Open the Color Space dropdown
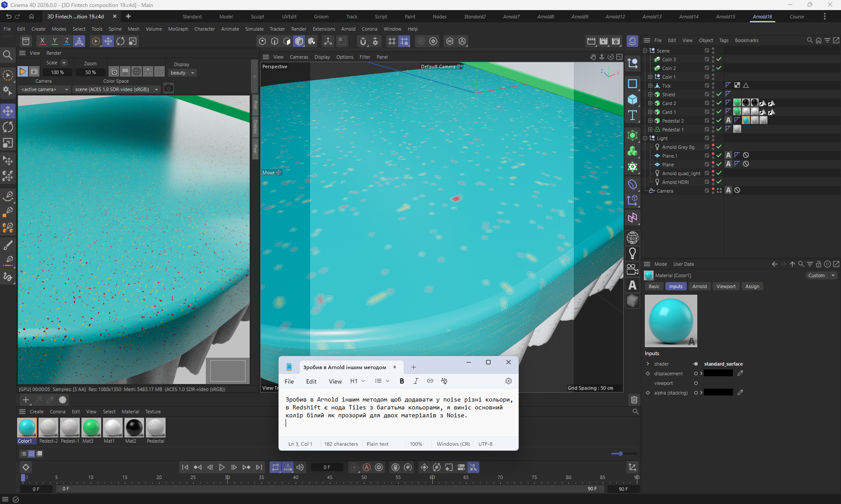The height and width of the screenshot is (504, 841). click(116, 89)
